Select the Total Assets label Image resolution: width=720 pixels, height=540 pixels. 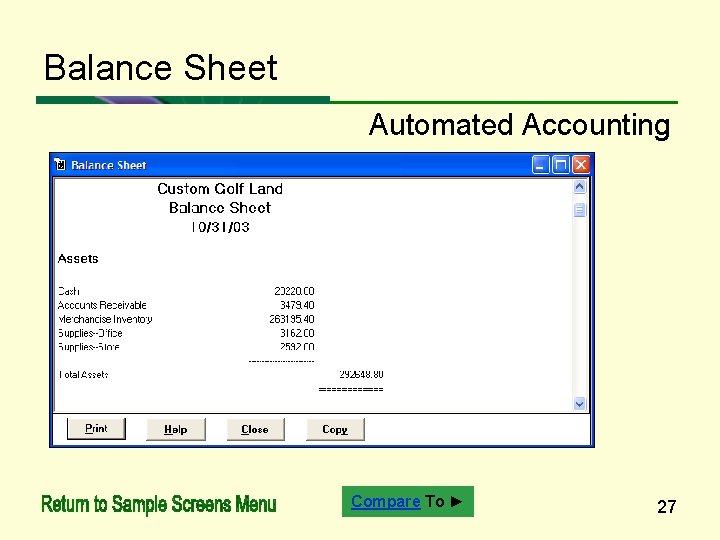coord(84,375)
